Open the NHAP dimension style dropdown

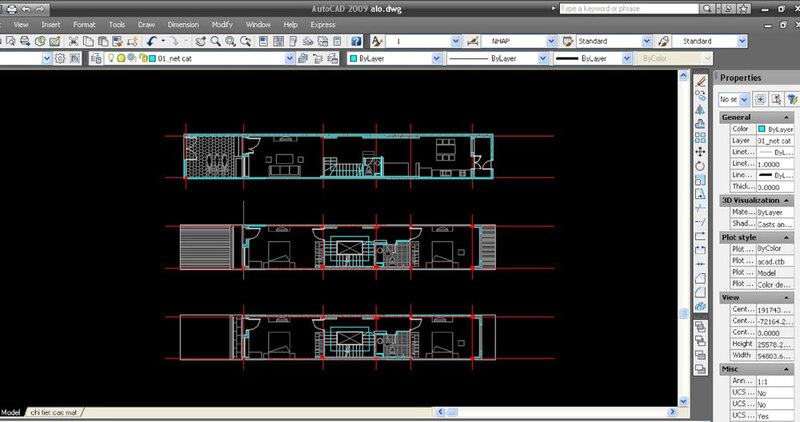pos(551,41)
